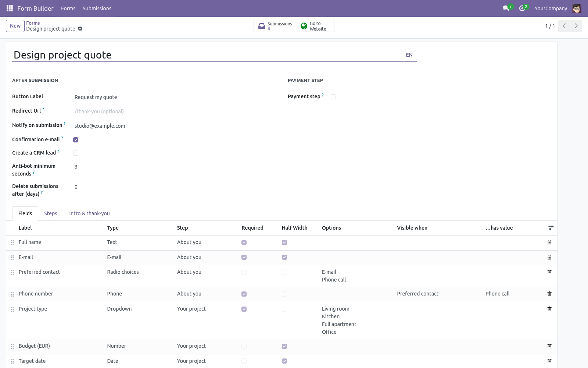Remove the Target date field row

click(549, 361)
